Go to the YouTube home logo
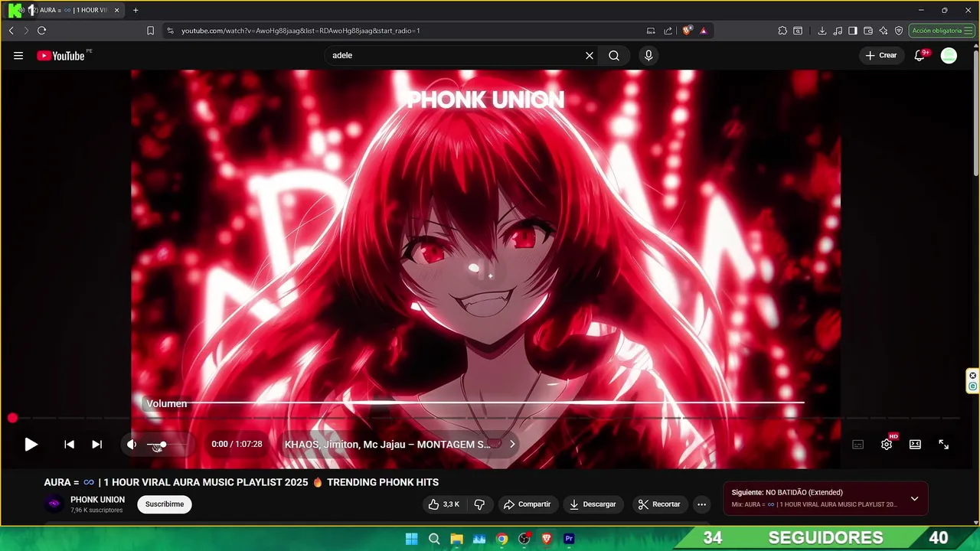The width and height of the screenshot is (980, 551). [x=60, y=55]
